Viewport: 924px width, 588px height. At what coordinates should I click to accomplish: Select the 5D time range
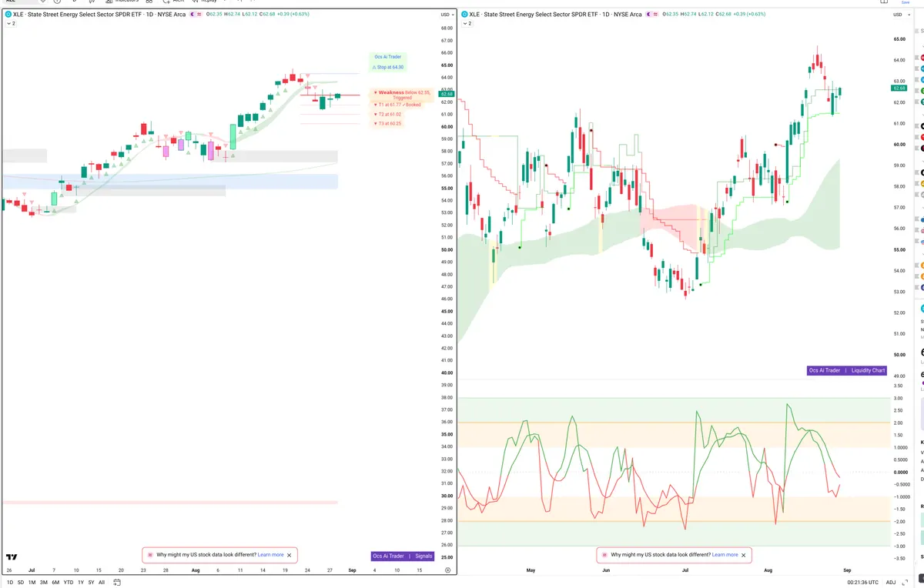[x=21, y=583]
